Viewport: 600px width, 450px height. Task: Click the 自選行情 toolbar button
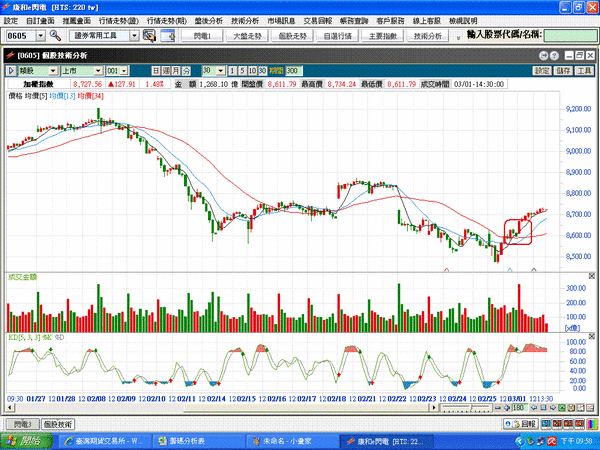pos(338,36)
